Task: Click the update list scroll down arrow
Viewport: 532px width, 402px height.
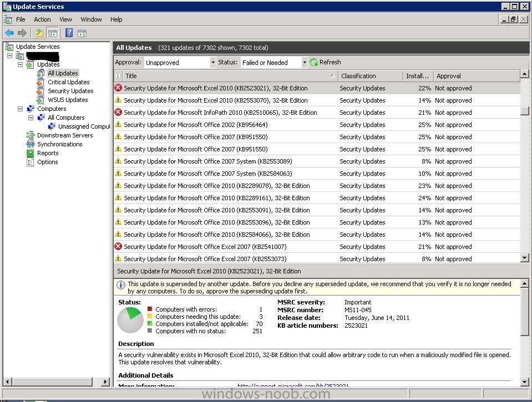Action: 525,258
